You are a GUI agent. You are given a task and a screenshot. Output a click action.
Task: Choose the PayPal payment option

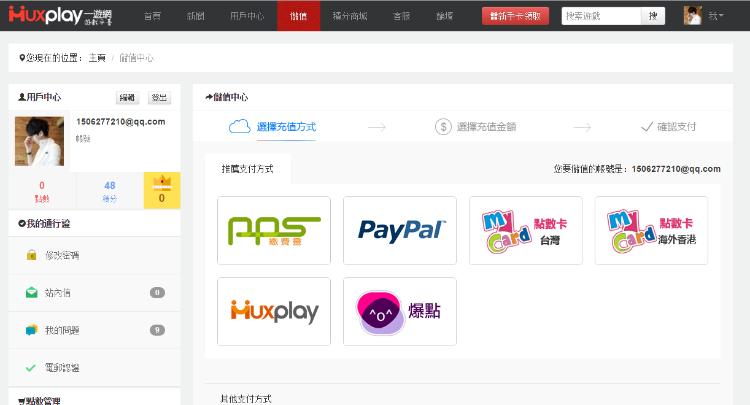click(x=400, y=230)
